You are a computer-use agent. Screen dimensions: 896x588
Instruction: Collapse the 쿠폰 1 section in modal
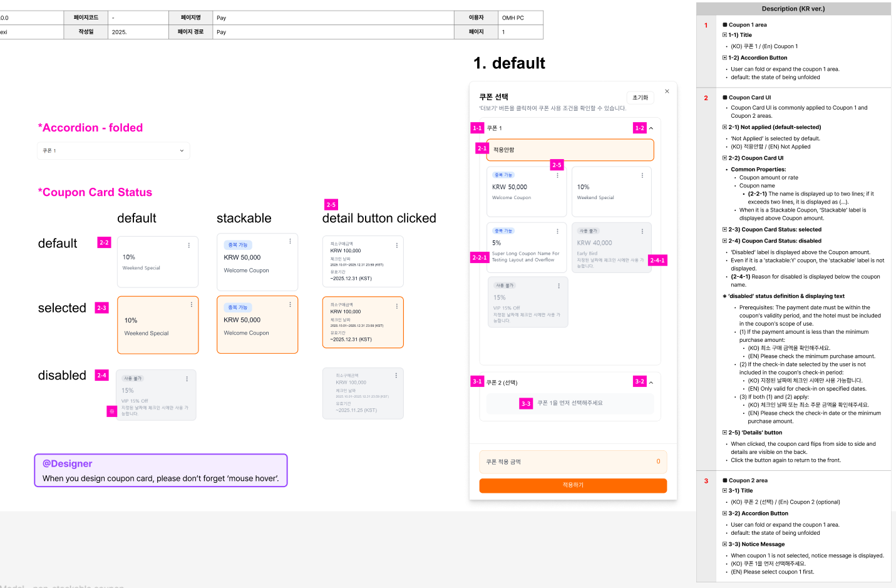coord(651,128)
